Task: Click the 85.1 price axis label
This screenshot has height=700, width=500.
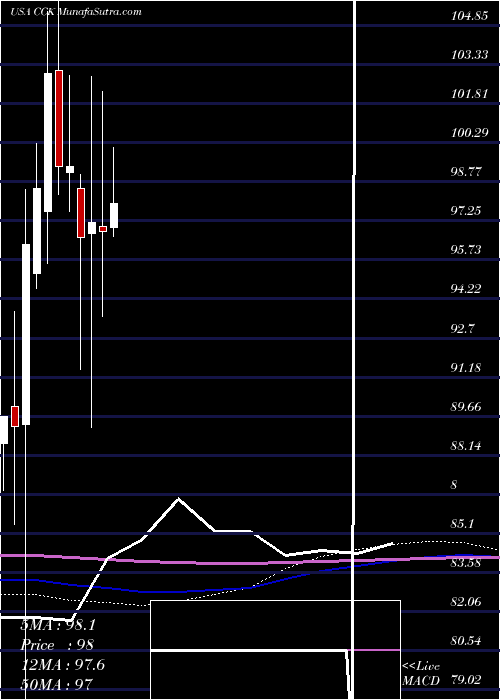Action: (x=463, y=523)
